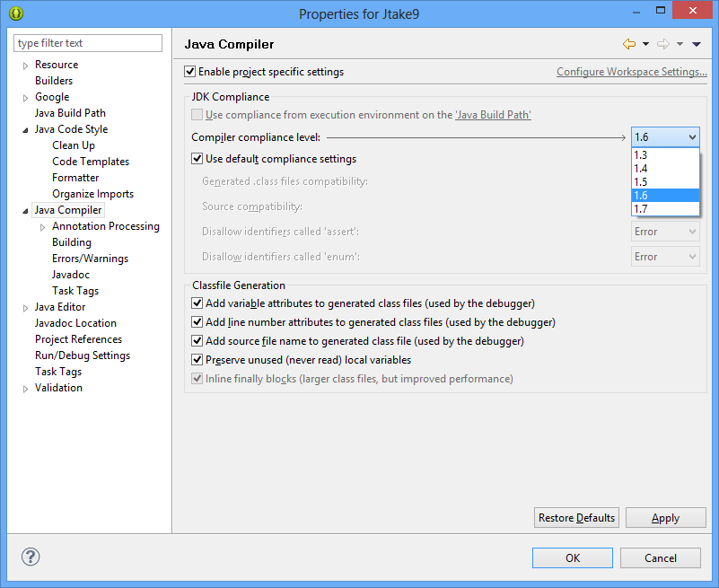
Task: Maximize the Properties dialog window
Action: pos(661,10)
